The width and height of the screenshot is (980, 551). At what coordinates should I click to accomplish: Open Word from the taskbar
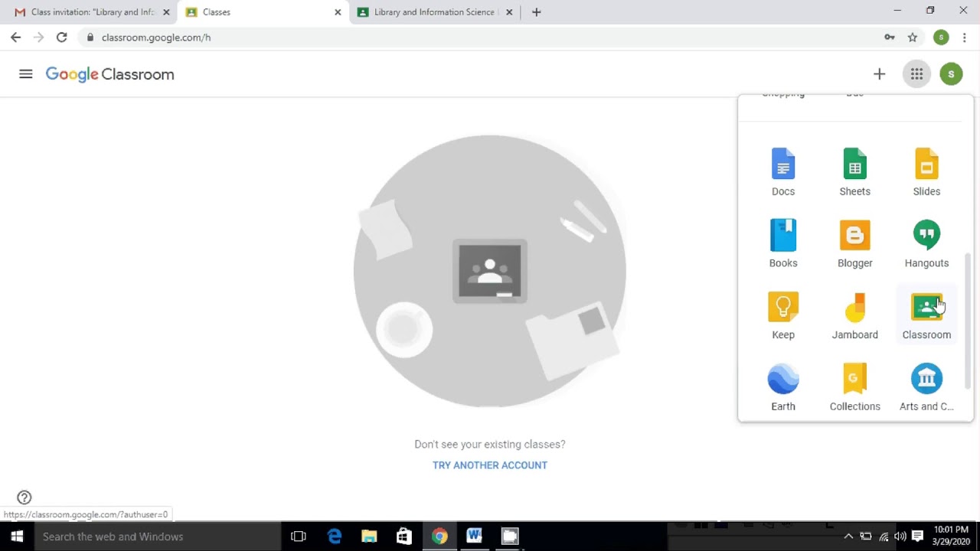coord(474,536)
